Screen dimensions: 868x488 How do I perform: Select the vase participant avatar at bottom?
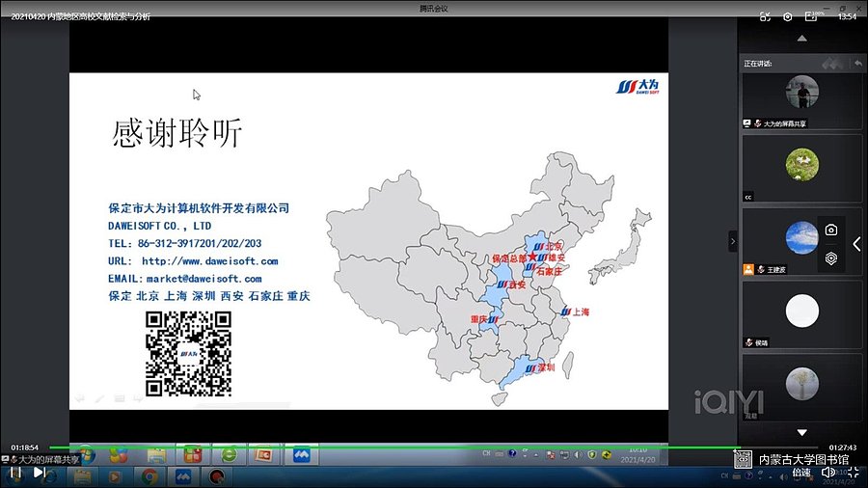click(801, 384)
